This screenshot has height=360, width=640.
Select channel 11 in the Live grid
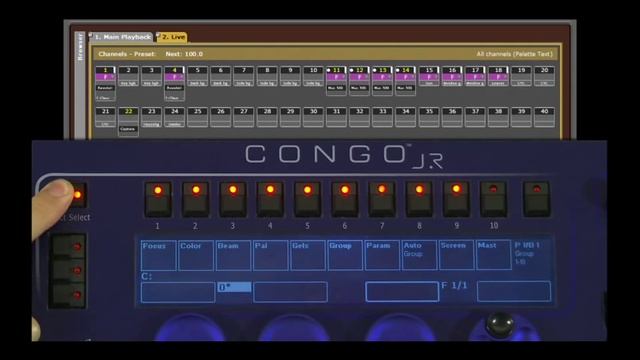336,81
